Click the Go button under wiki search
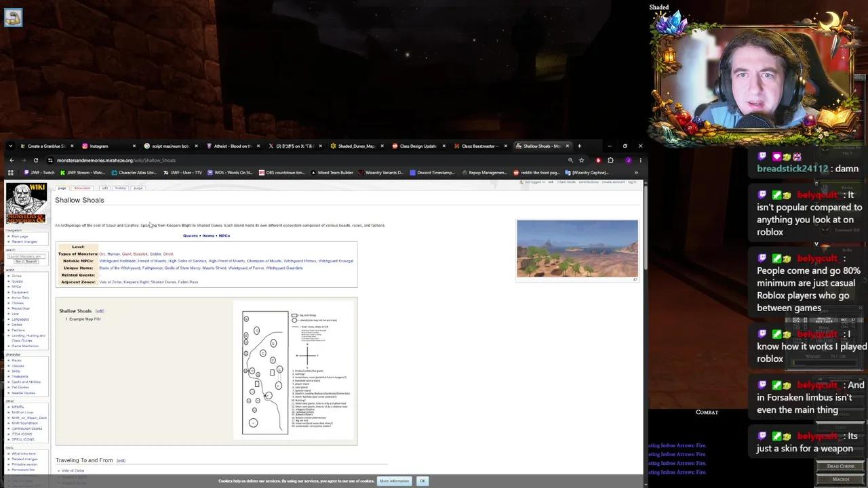Viewport: 868px width, 488px height. click(18, 262)
